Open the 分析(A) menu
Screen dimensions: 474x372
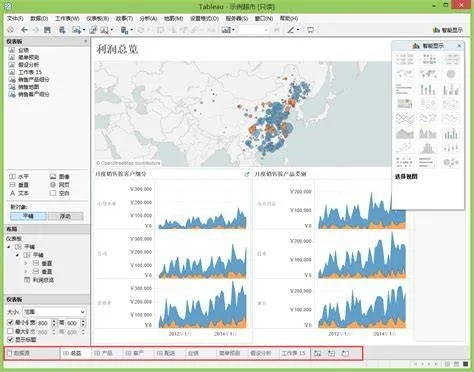[x=148, y=18]
